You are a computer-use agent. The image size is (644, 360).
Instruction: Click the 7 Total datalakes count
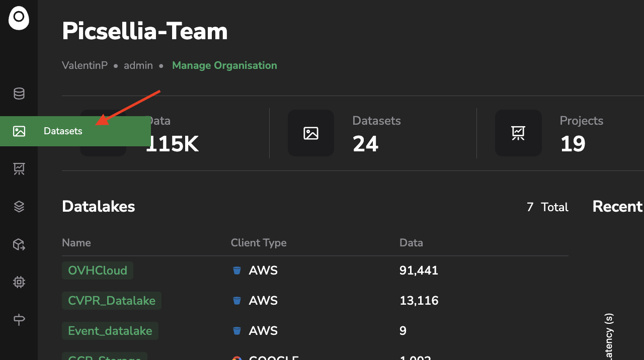547,207
